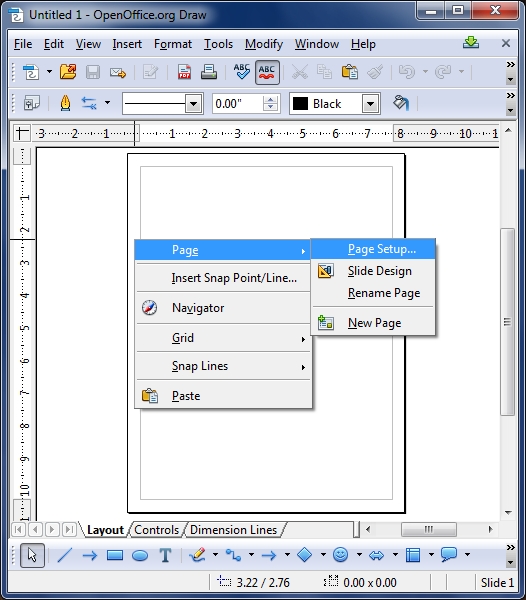Click the Save disk icon
The image size is (526, 600).
click(x=93, y=72)
